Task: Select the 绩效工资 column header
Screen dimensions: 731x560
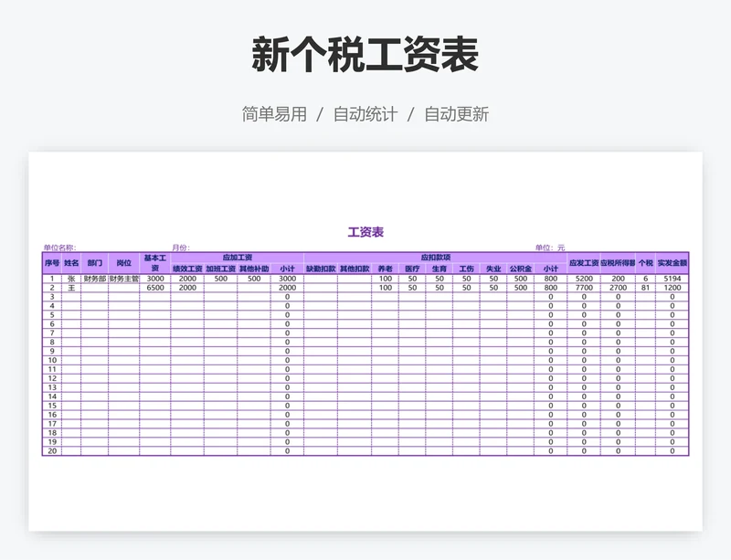Action: pos(187,269)
